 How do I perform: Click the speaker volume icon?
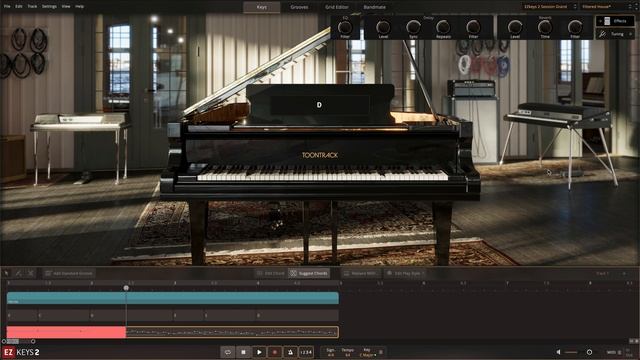click(558, 352)
